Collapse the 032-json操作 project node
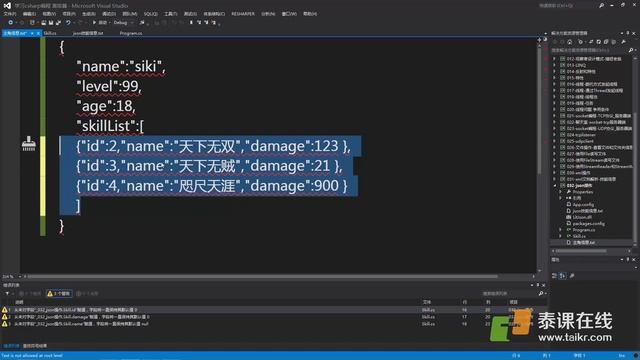This screenshot has height=360, width=640. click(554, 185)
